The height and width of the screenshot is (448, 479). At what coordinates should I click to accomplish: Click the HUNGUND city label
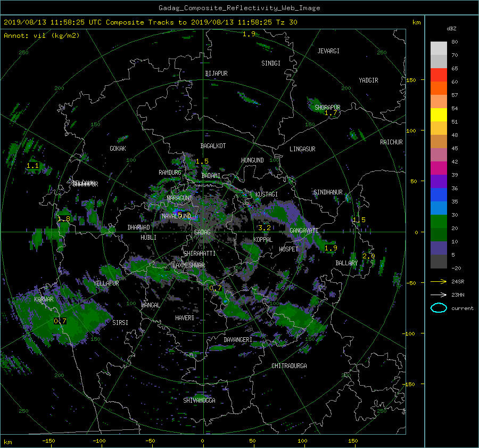tap(252, 160)
